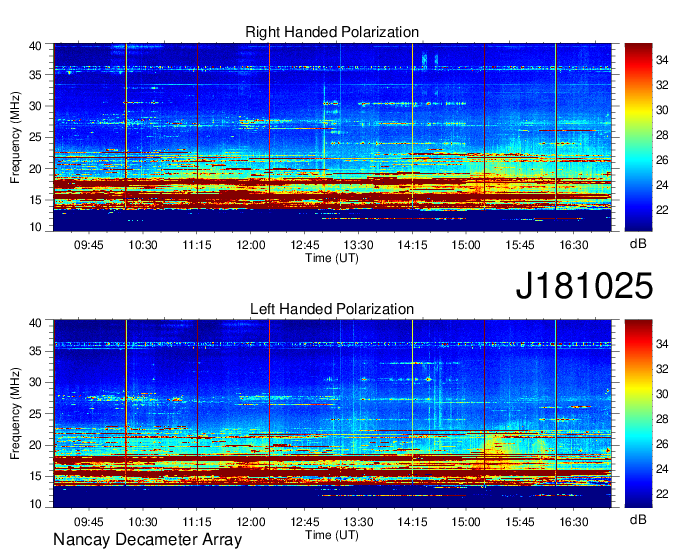Click the dB unit label under the top color bar
The height and width of the screenshot is (552, 680).
pyautogui.click(x=638, y=244)
